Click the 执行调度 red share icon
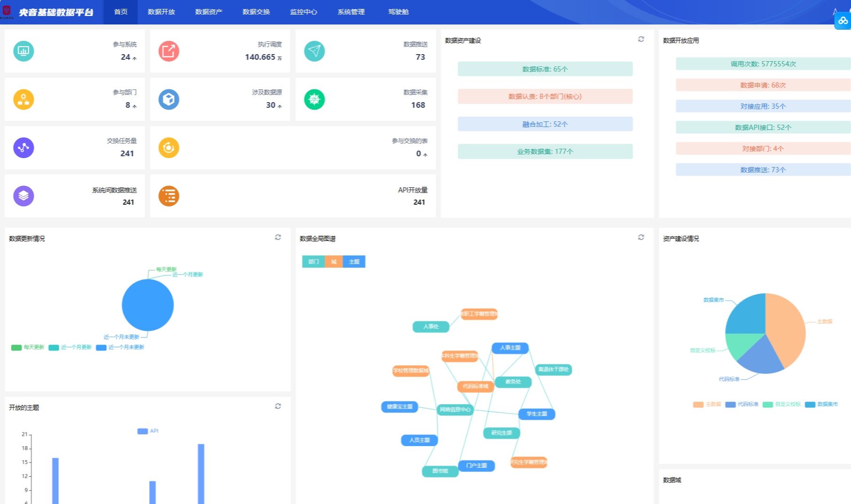 (x=169, y=51)
